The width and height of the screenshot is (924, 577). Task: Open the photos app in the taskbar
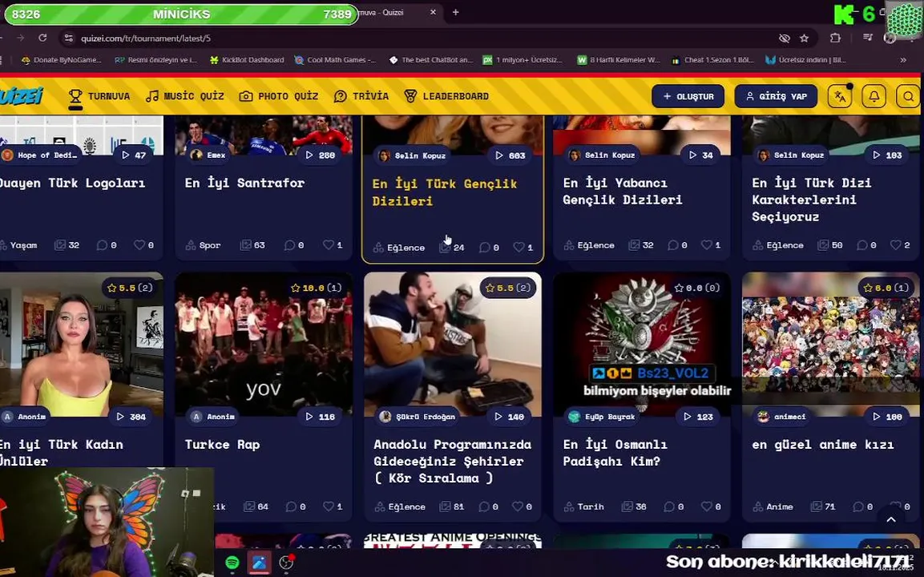(x=260, y=563)
